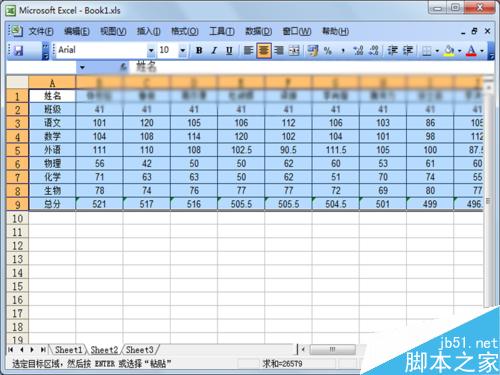The width and height of the screenshot is (500, 375).
Task: Click formula bar showing 姓名
Action: 313,67
